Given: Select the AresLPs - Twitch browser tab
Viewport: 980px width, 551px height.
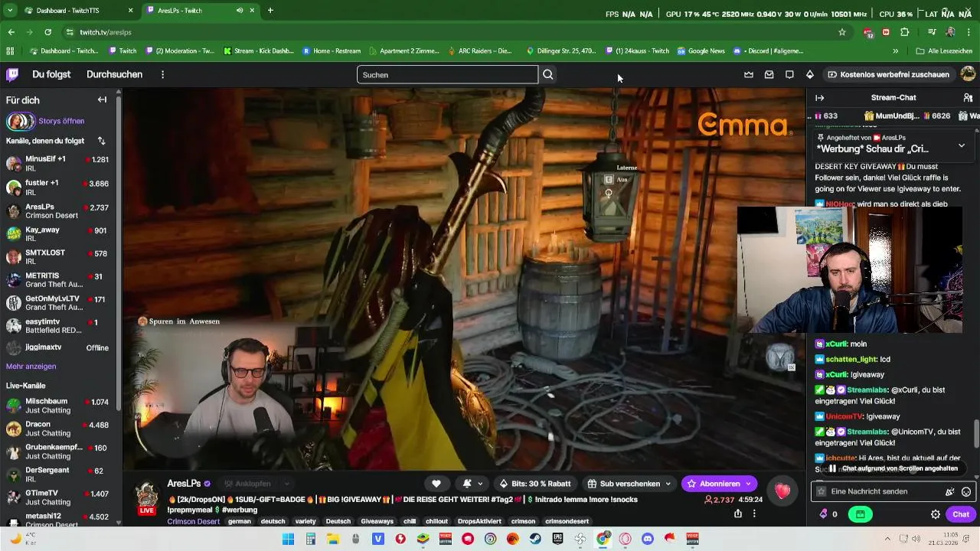Looking at the screenshot, I should click(201, 11).
